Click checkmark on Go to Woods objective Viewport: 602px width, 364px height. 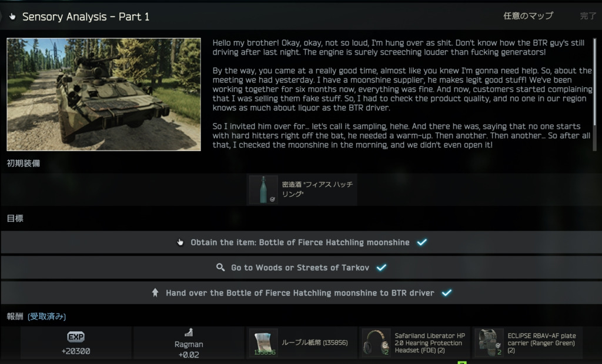pyautogui.click(x=381, y=268)
